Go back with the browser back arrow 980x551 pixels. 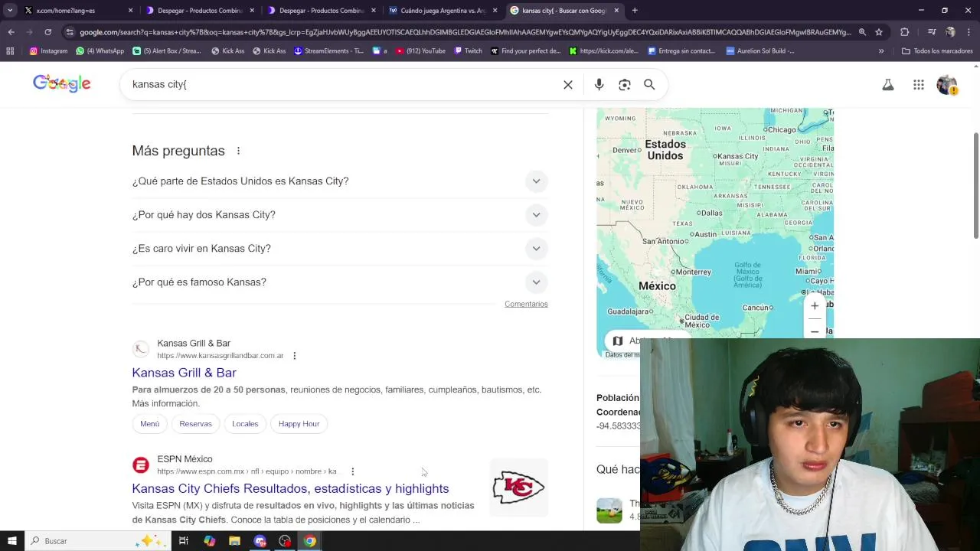(11, 32)
